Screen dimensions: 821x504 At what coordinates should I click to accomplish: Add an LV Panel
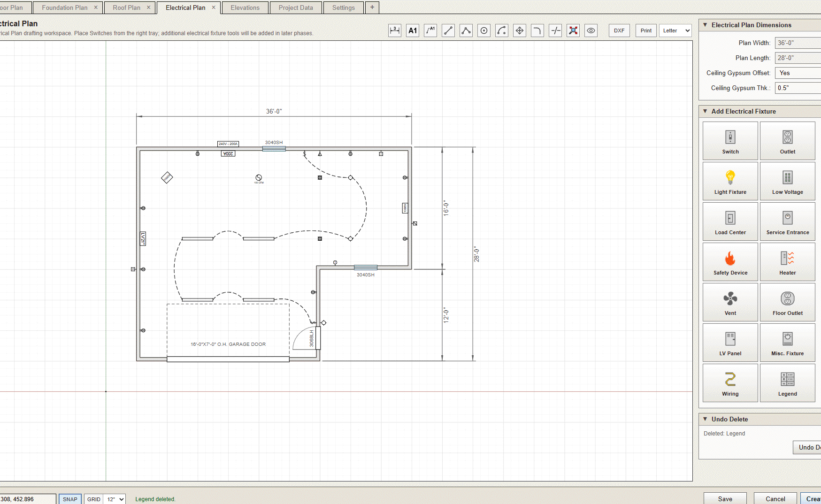[x=730, y=343]
